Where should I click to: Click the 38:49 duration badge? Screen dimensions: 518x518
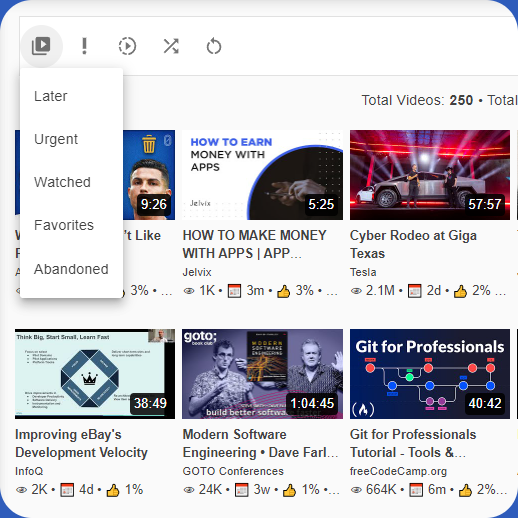tap(150, 403)
